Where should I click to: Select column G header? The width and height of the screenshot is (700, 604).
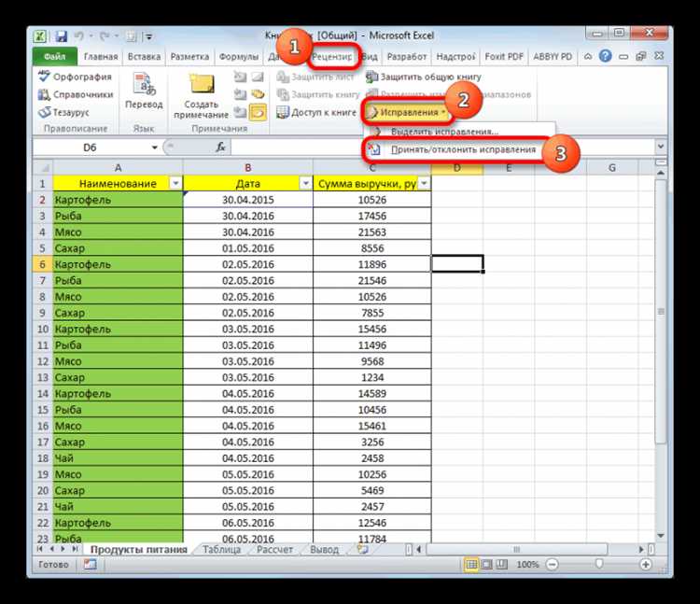[612, 168]
